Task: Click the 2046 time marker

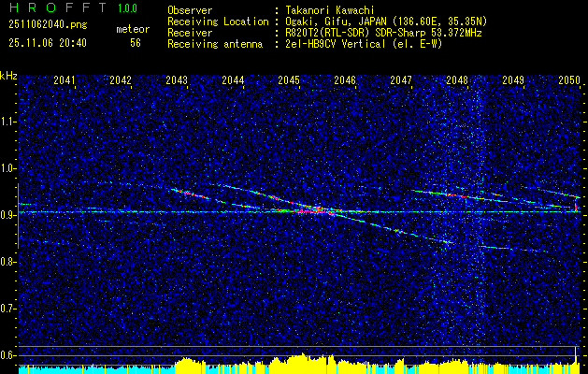Action: [345, 80]
